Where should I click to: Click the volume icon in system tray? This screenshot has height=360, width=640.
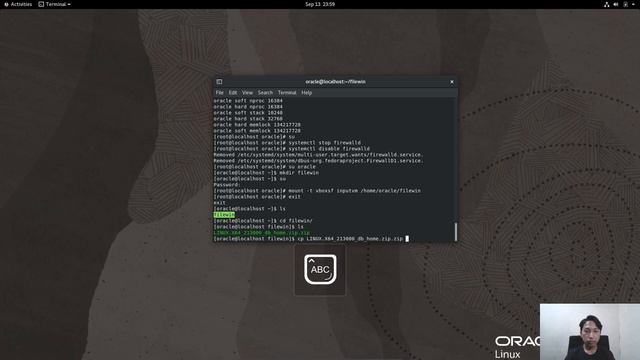[x=616, y=4]
